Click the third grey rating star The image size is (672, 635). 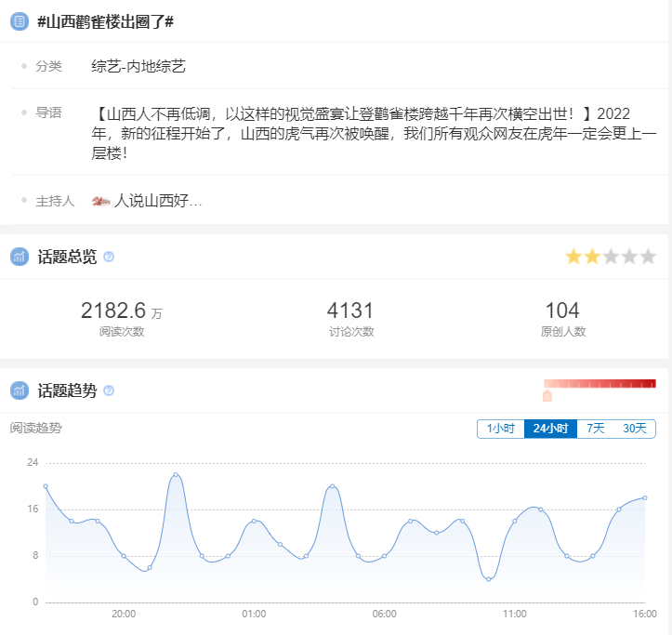point(611,257)
